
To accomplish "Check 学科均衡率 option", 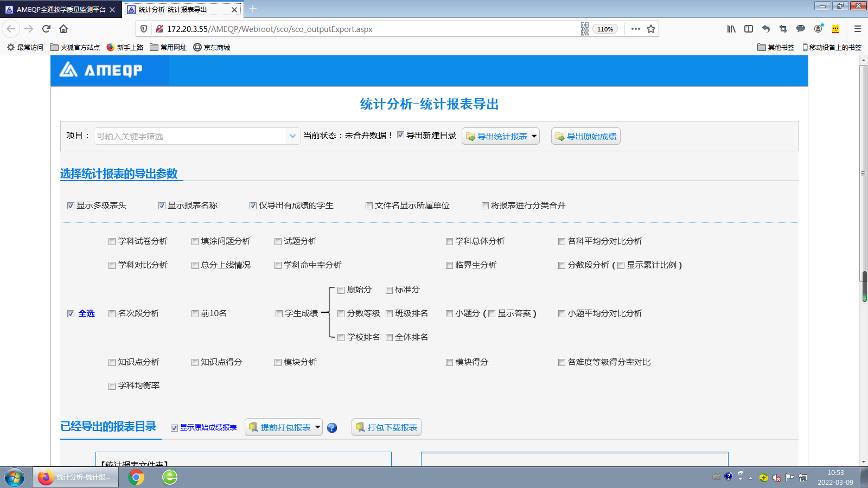I will 112,386.
